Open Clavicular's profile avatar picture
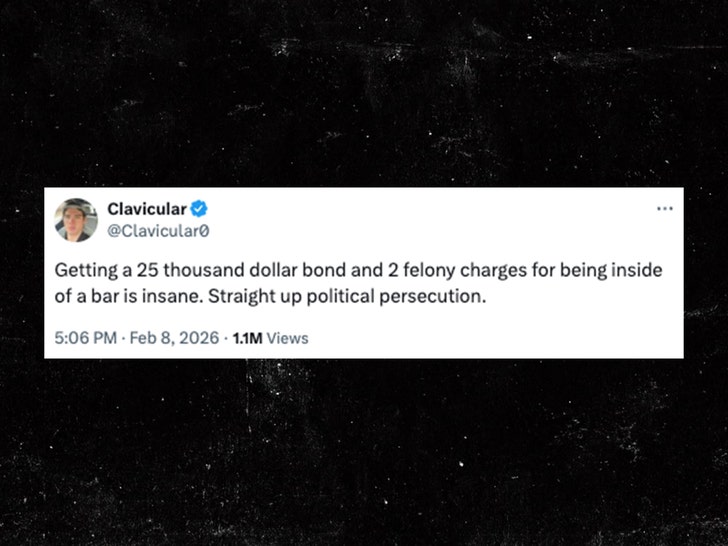This screenshot has width=728, height=546. (x=76, y=220)
